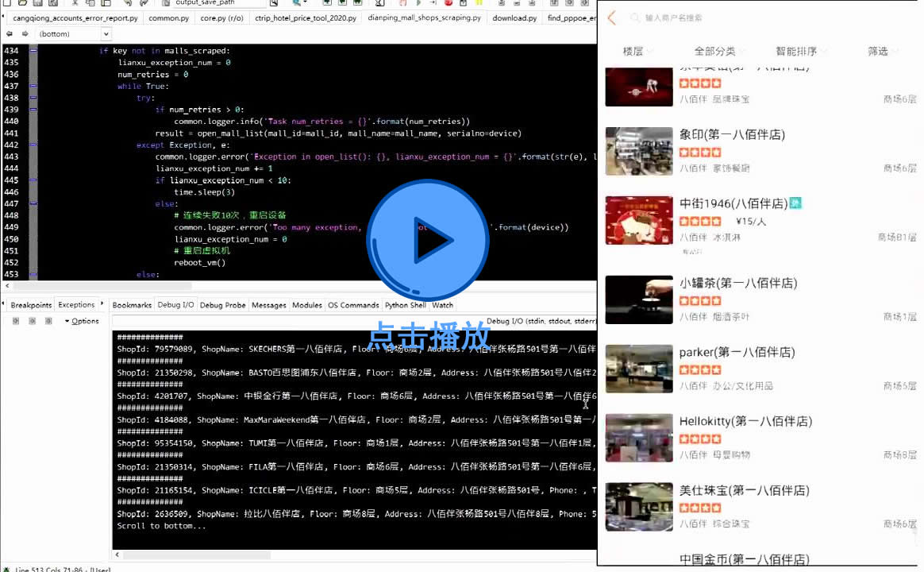
Task: Click the "Scroll to bottom..." output line
Action: point(161,526)
